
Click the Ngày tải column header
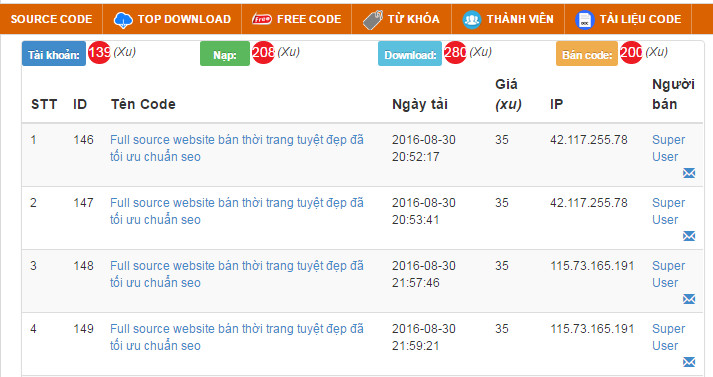click(420, 104)
